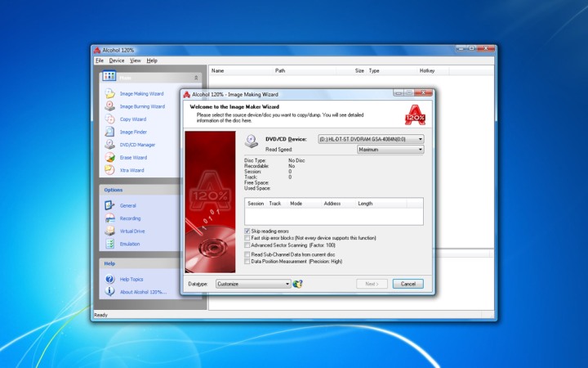
Task: Start the Erase Wizard
Action: (x=109, y=158)
